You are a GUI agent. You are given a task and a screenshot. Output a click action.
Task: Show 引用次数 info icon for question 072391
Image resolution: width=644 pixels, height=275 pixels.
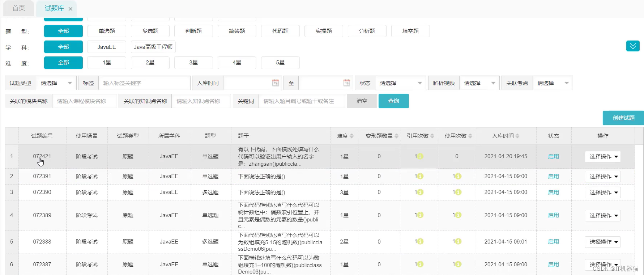coord(421,176)
